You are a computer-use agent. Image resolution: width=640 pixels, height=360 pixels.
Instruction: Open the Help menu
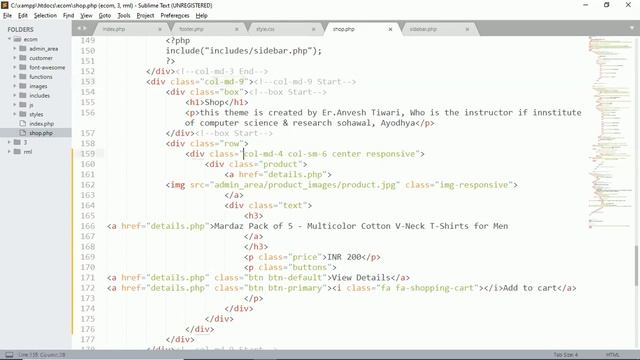point(202,16)
